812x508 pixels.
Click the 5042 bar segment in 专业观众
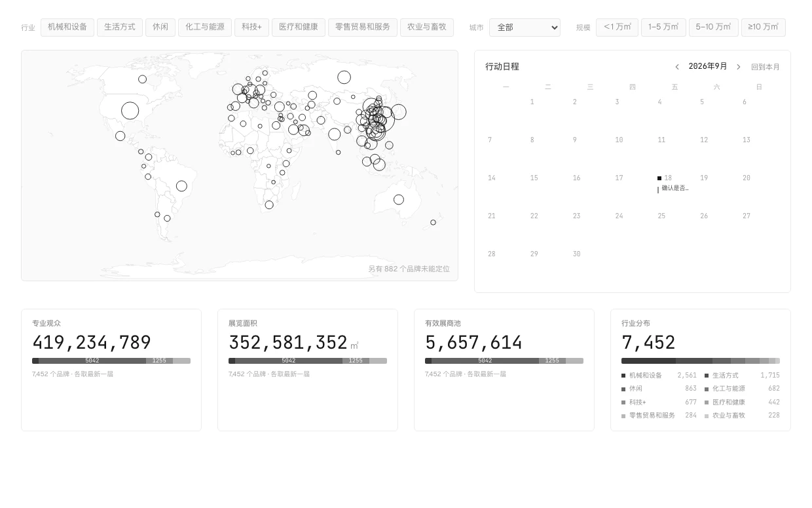(92, 361)
